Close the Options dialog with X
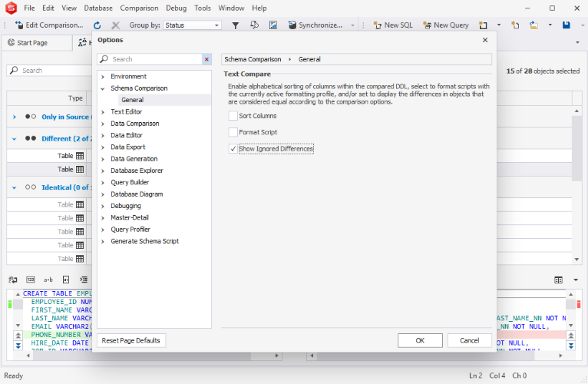This screenshot has height=384, width=588. pos(485,40)
